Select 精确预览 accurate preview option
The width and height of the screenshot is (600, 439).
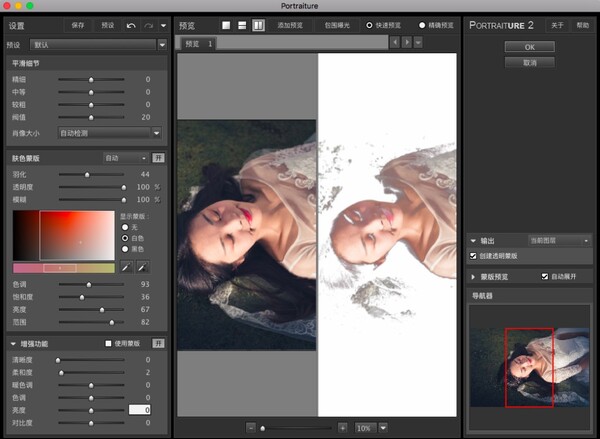coord(422,25)
